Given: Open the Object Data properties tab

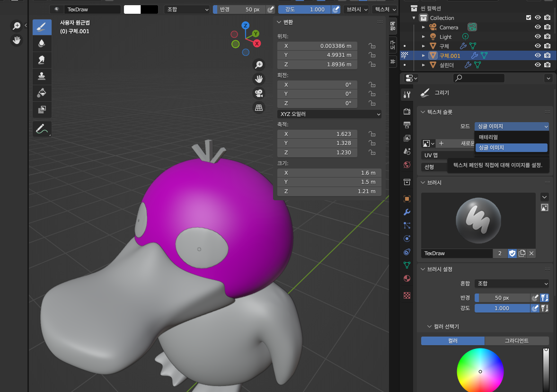Looking at the screenshot, I should pyautogui.click(x=407, y=265).
